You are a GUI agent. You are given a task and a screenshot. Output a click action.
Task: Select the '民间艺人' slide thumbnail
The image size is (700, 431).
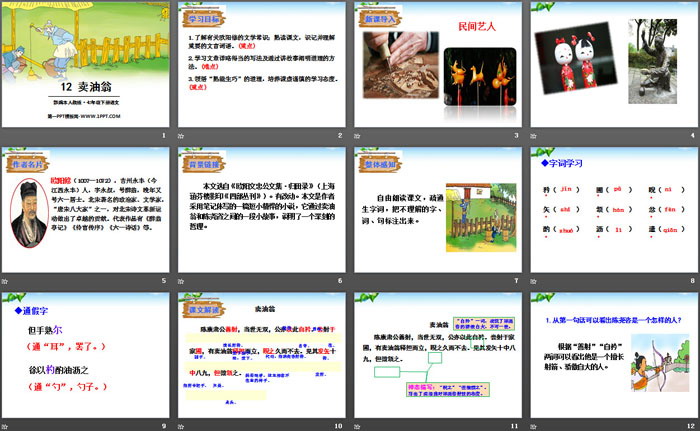coord(438,65)
